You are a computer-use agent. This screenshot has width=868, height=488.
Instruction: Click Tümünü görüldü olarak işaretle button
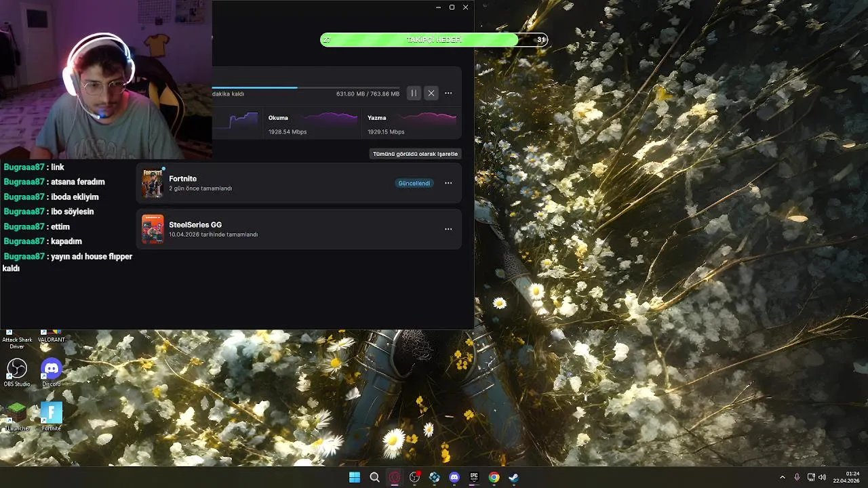click(415, 154)
